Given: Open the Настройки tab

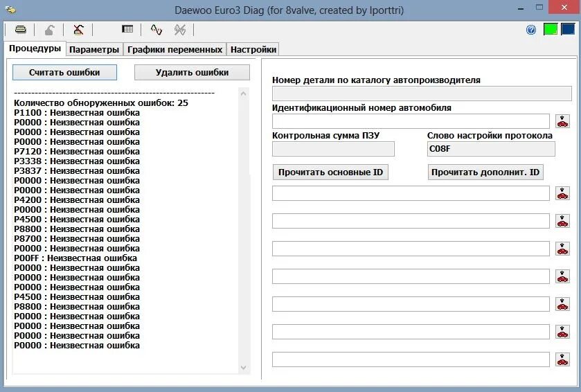Looking at the screenshot, I should pos(253,49).
